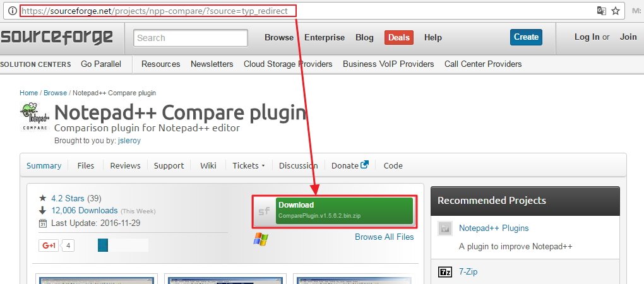Open the Wiki tab
Image resolution: width=644 pixels, height=284 pixels.
pyautogui.click(x=208, y=165)
